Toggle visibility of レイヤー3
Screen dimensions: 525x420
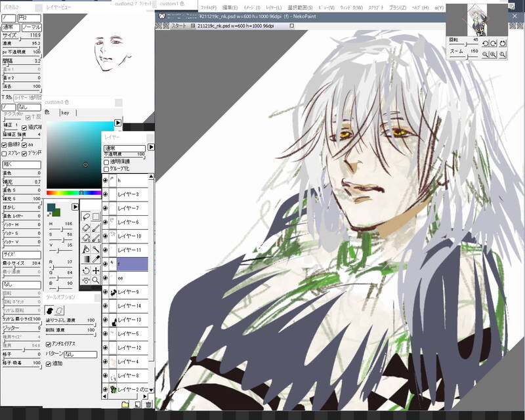pos(105,194)
